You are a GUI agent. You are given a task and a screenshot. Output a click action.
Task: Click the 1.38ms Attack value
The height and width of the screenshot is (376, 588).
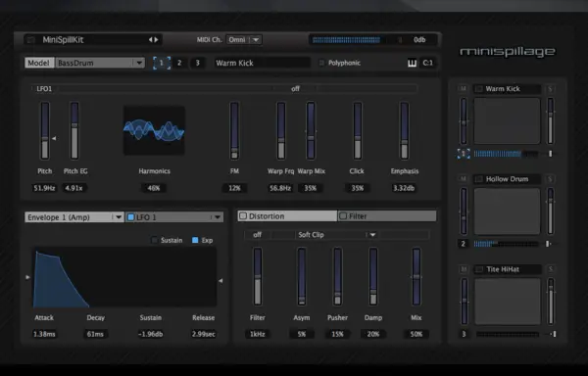coord(44,334)
